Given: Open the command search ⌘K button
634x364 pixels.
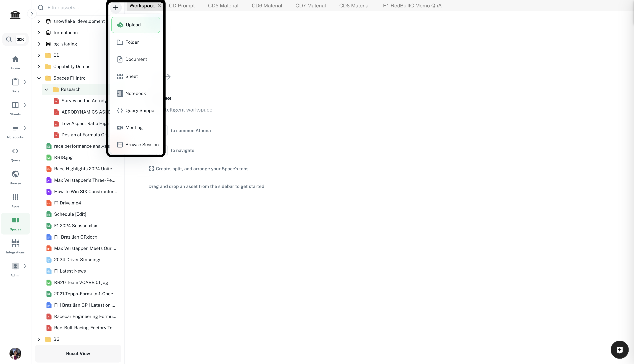Looking at the screenshot, I should pos(15,39).
